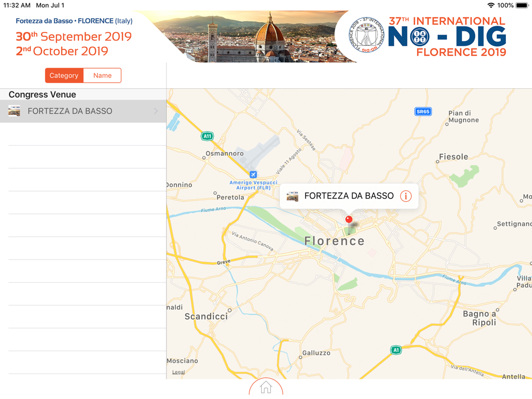532x399 pixels.
Task: Expand the Fortezza da Basso row chevron
Action: point(156,111)
